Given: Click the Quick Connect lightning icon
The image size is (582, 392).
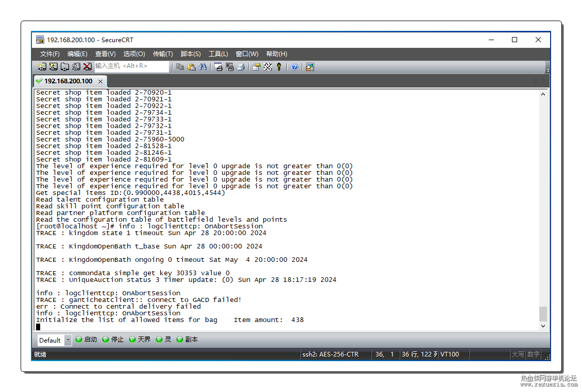Looking at the screenshot, I should click(54, 67).
